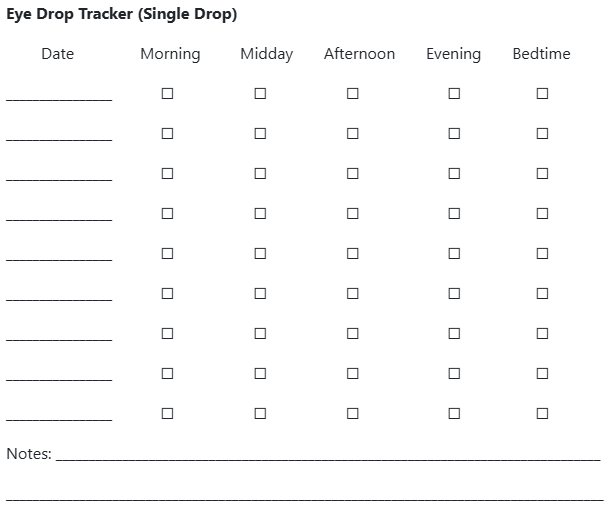
Task: Check Evening box in the sixth row
Action: [454, 293]
